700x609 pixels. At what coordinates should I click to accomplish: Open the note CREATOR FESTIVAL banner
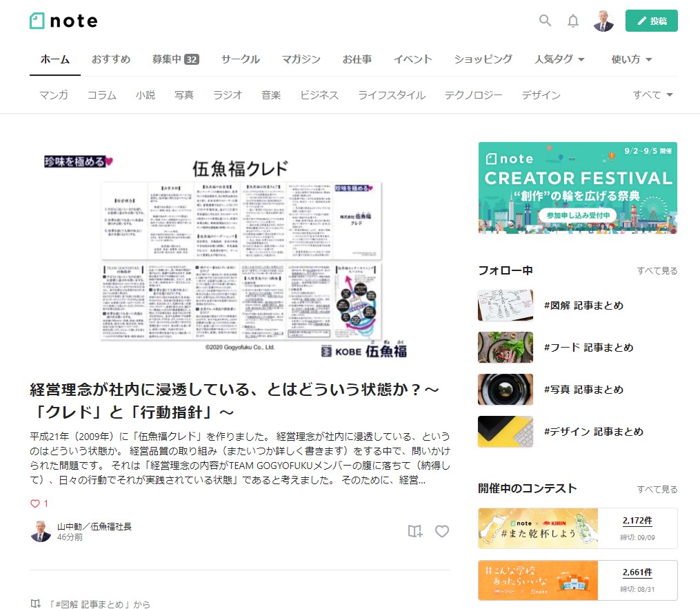[578, 188]
